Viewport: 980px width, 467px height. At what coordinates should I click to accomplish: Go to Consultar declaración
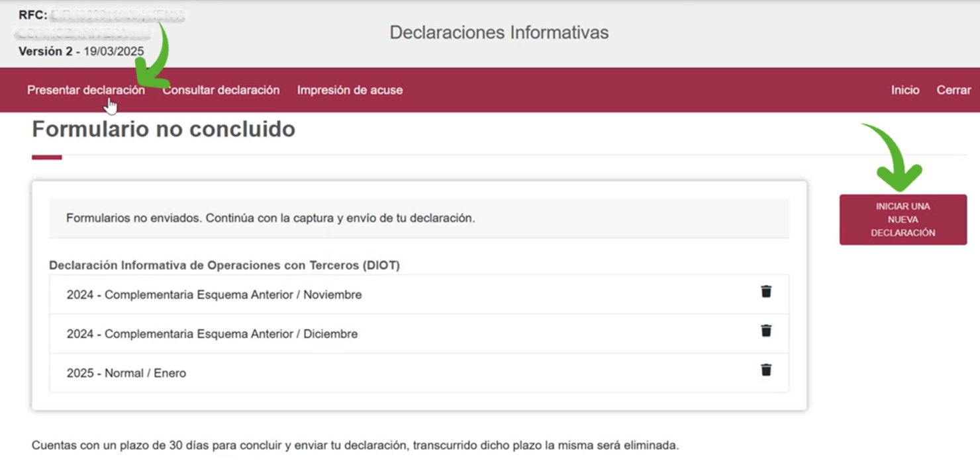(221, 90)
